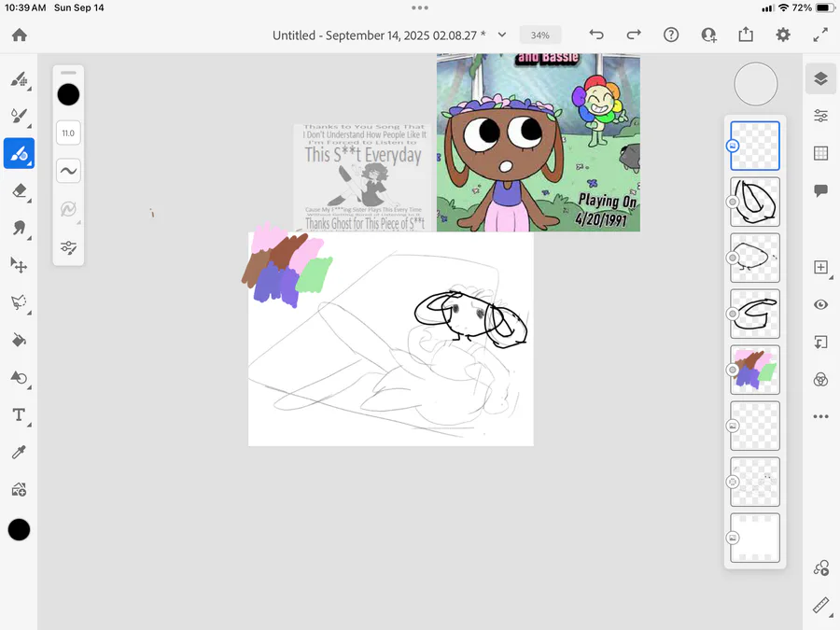The width and height of the screenshot is (840, 630).
Task: Select the Eyedropper tool
Action: tap(20, 452)
